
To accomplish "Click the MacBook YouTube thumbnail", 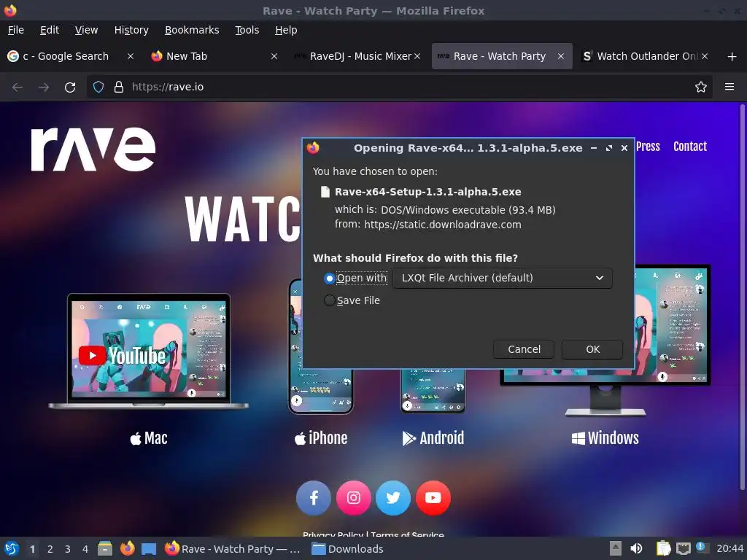I will pyautogui.click(x=149, y=351).
